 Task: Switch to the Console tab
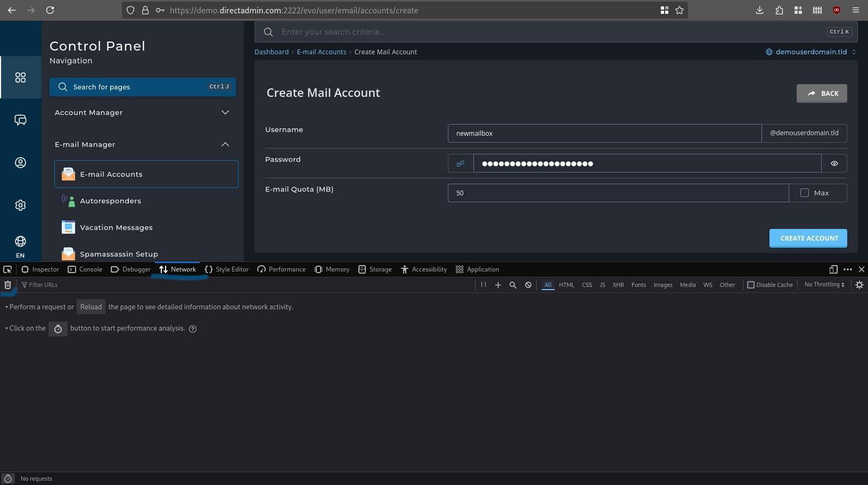coord(85,269)
